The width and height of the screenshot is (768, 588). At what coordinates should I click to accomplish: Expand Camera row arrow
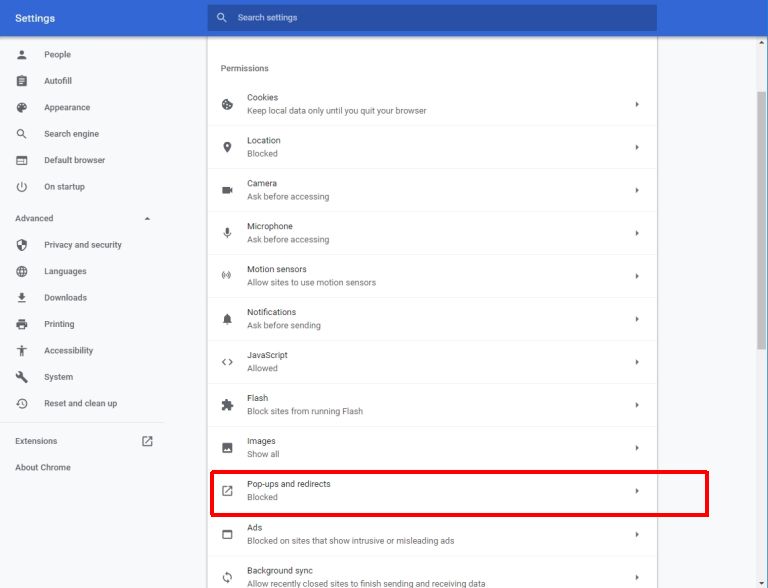(x=637, y=190)
